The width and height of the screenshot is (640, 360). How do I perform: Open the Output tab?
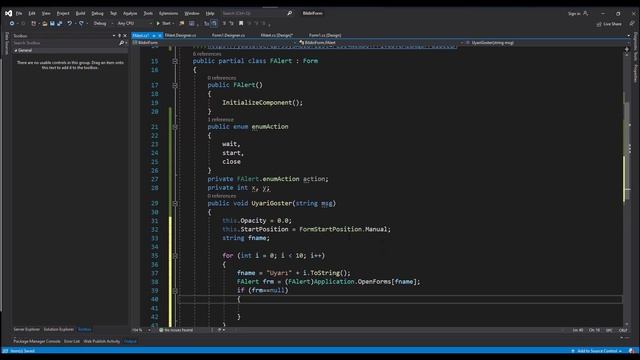[130, 341]
